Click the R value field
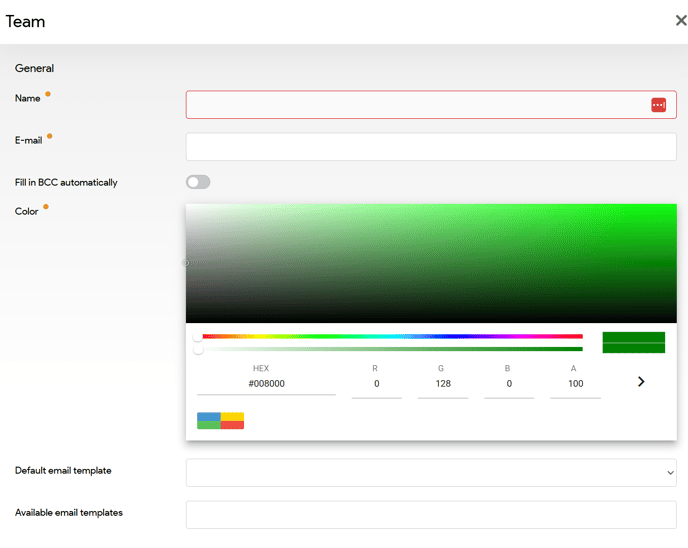688x548 pixels. (376, 384)
